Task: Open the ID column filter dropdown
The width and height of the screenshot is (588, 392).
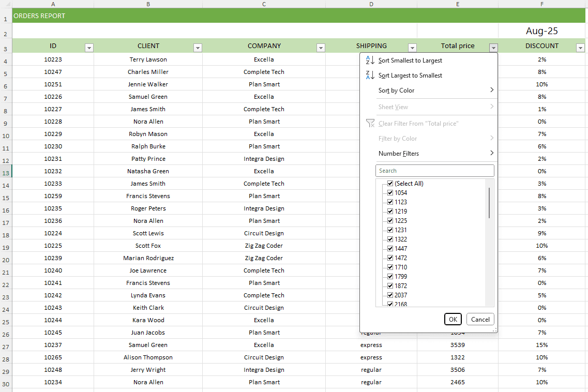Action: [x=89, y=48]
